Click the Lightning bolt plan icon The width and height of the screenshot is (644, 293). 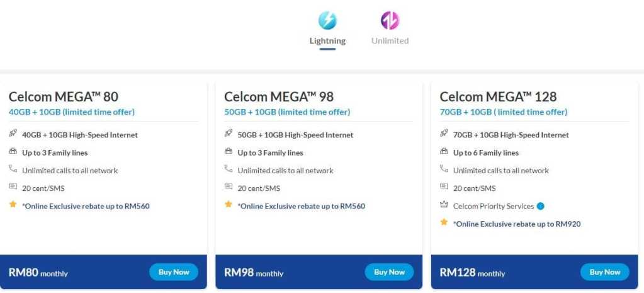(x=327, y=21)
